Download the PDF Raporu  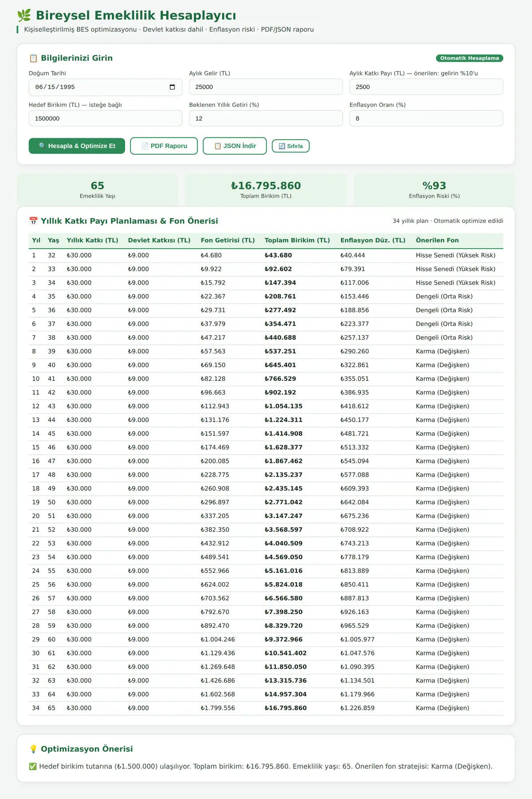[164, 146]
